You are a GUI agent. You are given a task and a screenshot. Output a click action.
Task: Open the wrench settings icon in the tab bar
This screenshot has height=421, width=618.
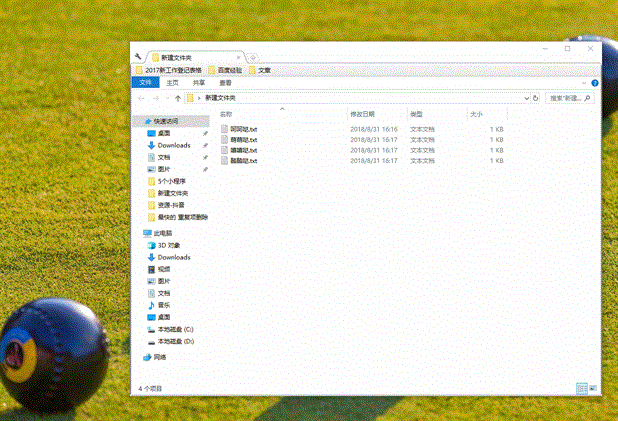click(x=138, y=57)
